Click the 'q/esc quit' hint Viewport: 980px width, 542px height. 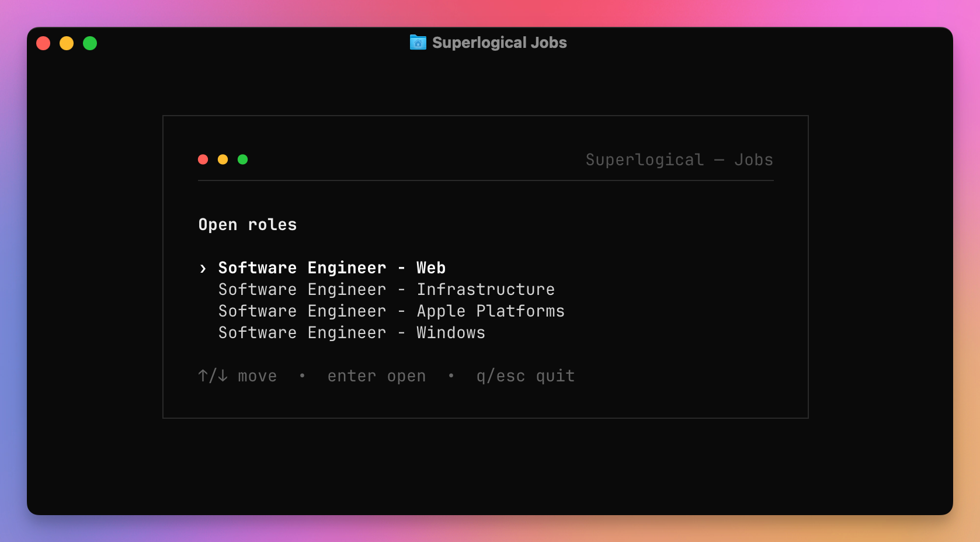[x=526, y=376]
